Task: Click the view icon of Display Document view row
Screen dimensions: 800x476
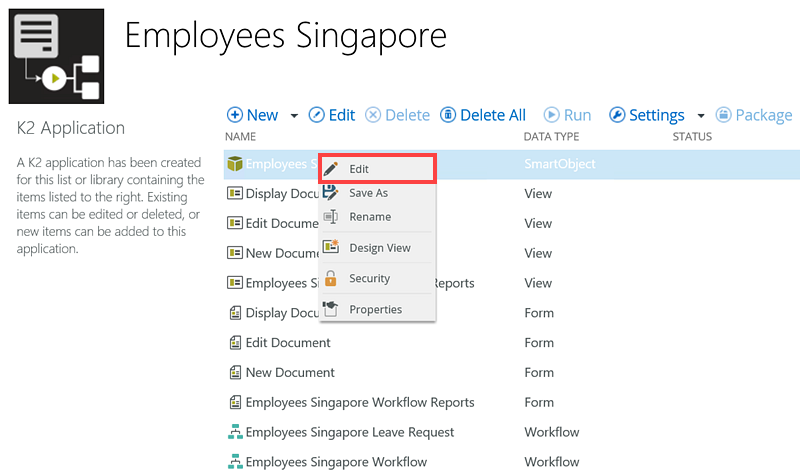Action: 235,193
